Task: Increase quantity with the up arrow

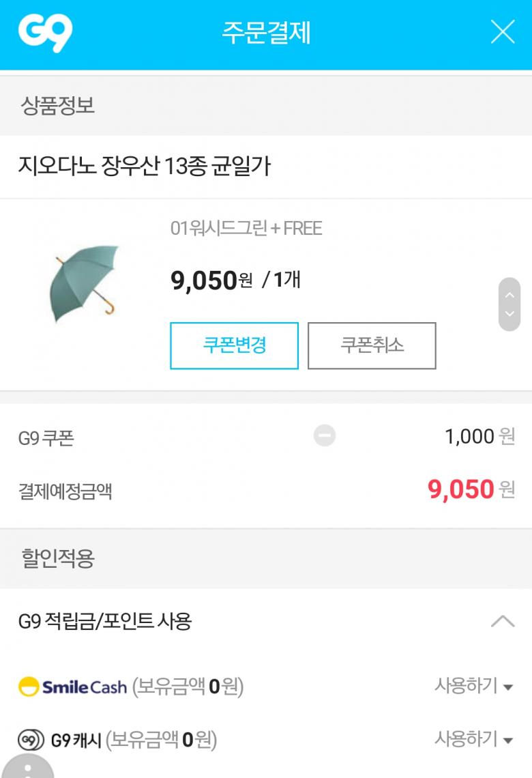Action: pos(509,296)
